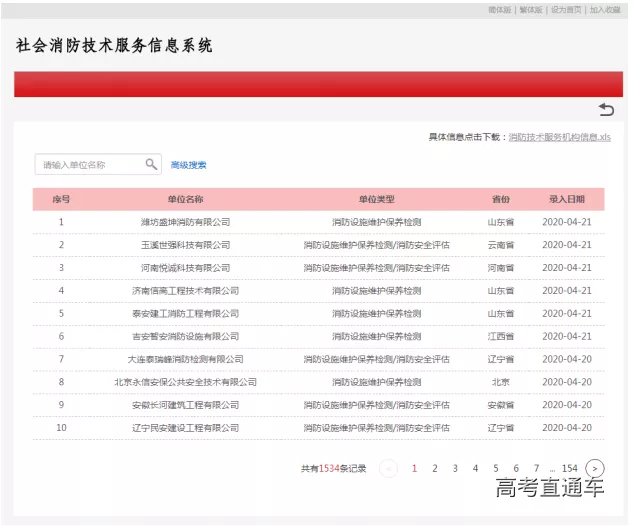Open row 潍坊盛坤消防有限公司
The height and width of the screenshot is (527, 633).
[185, 222]
